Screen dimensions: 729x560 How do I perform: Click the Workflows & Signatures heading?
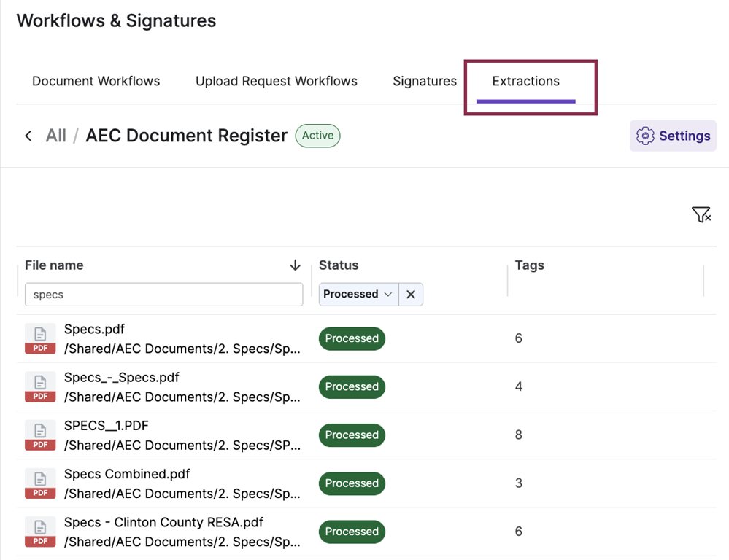pos(116,21)
